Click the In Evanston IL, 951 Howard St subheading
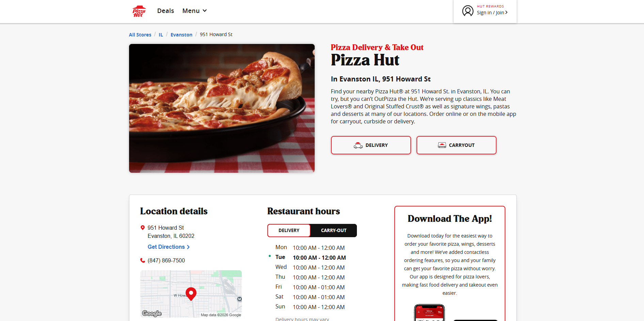Screen dimensions: 644x321 [x=381, y=79]
